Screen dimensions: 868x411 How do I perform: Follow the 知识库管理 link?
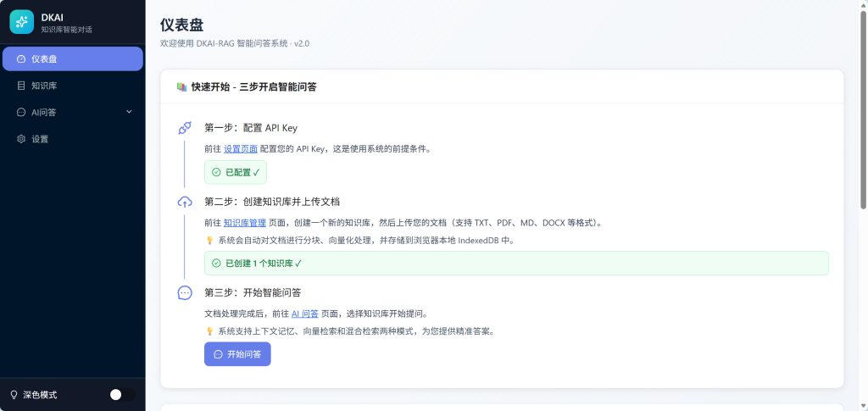245,223
